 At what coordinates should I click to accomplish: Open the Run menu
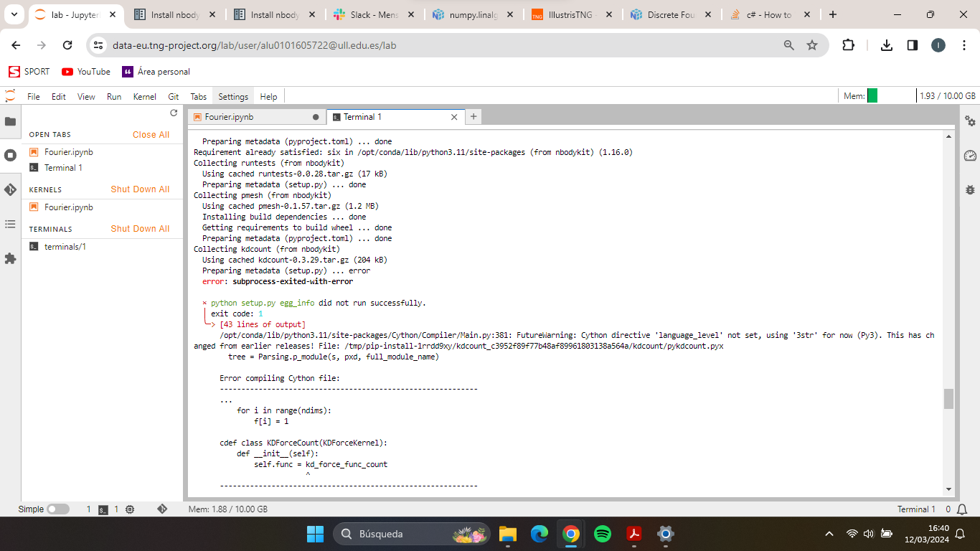[114, 96]
